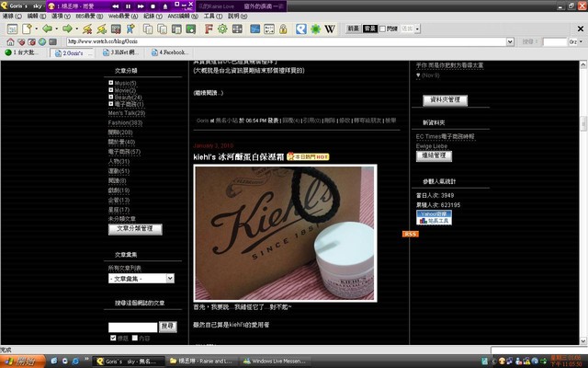Click the green forward arrow in the toolbar

(x=67, y=29)
